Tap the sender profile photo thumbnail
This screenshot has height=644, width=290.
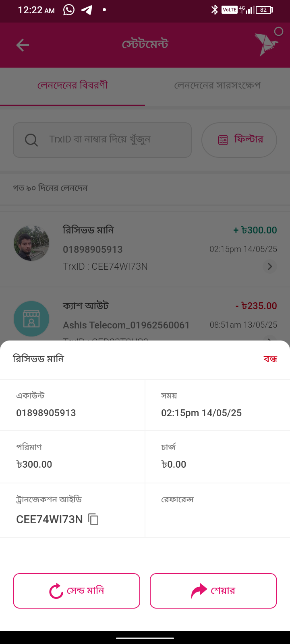(31, 243)
